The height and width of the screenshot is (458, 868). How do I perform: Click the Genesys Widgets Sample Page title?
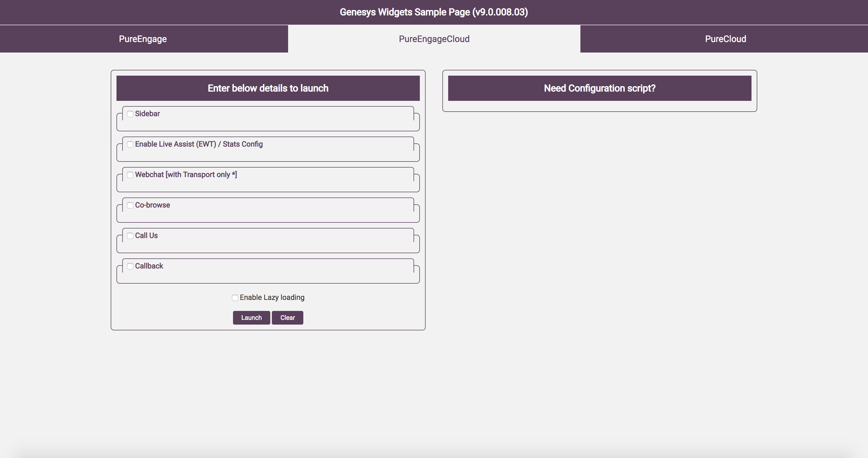(434, 12)
